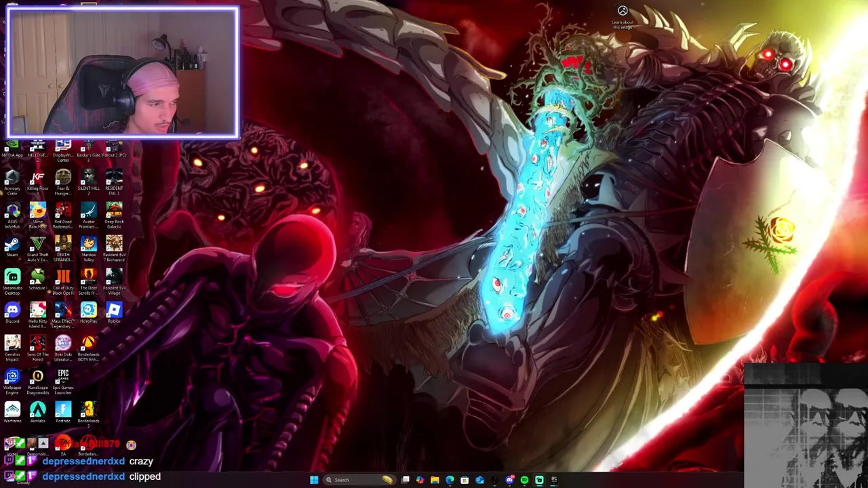Select Borderlands GOTY Enhanced icon

point(88,348)
